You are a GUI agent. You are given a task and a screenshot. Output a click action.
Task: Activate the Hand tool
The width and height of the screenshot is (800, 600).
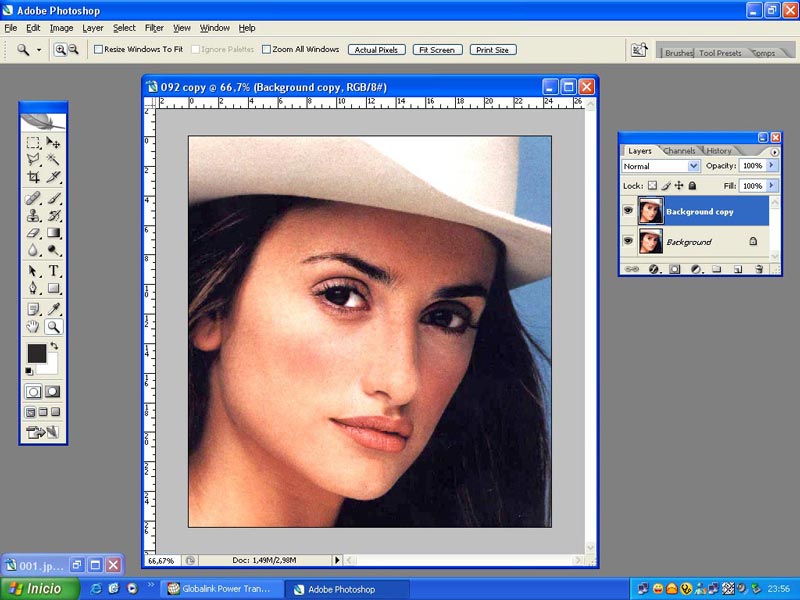(x=33, y=327)
